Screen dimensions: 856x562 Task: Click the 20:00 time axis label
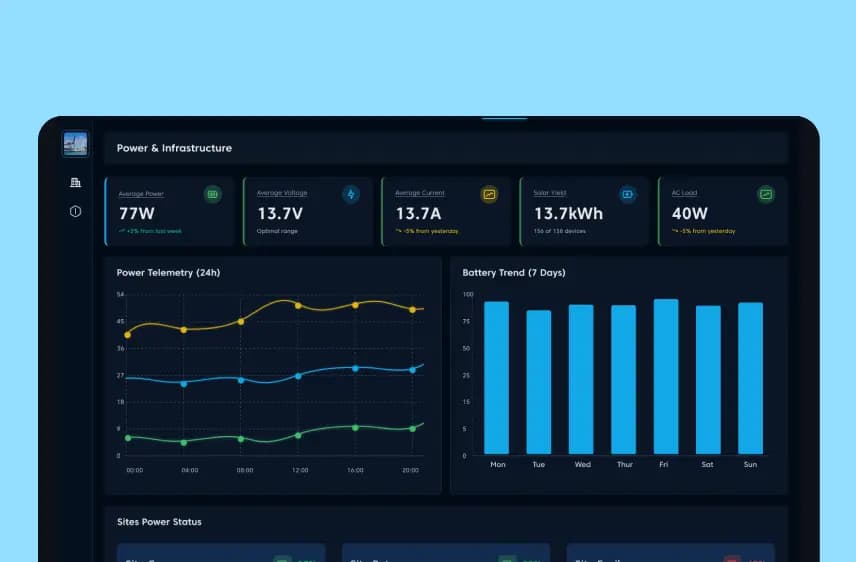(x=411, y=470)
